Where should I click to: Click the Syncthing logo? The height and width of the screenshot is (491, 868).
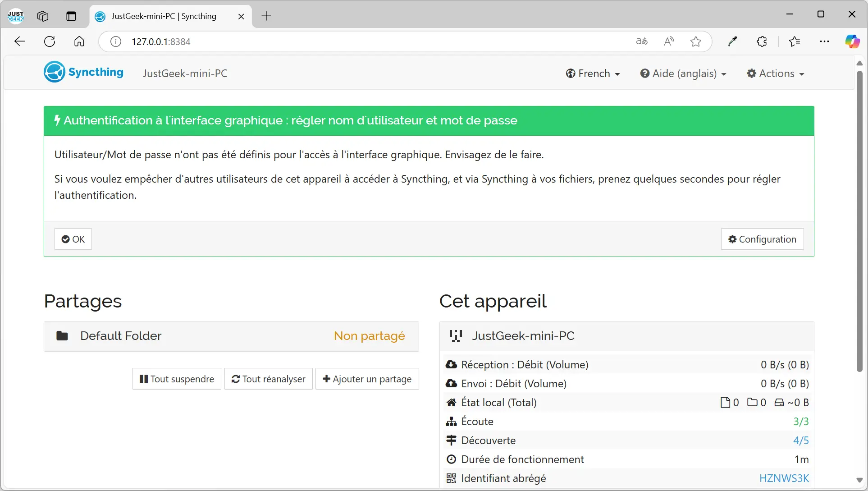(x=83, y=72)
